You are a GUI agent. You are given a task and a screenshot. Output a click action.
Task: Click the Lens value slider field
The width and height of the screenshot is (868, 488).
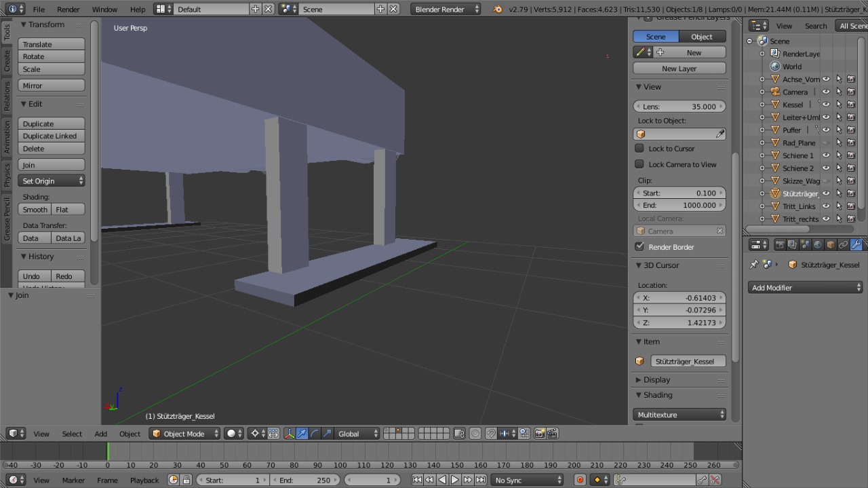[x=679, y=107]
